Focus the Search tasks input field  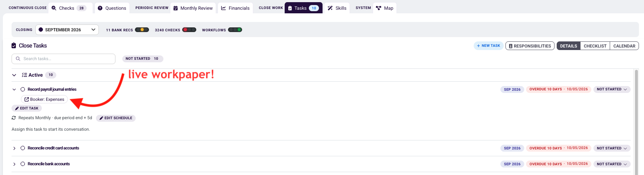pos(63,59)
